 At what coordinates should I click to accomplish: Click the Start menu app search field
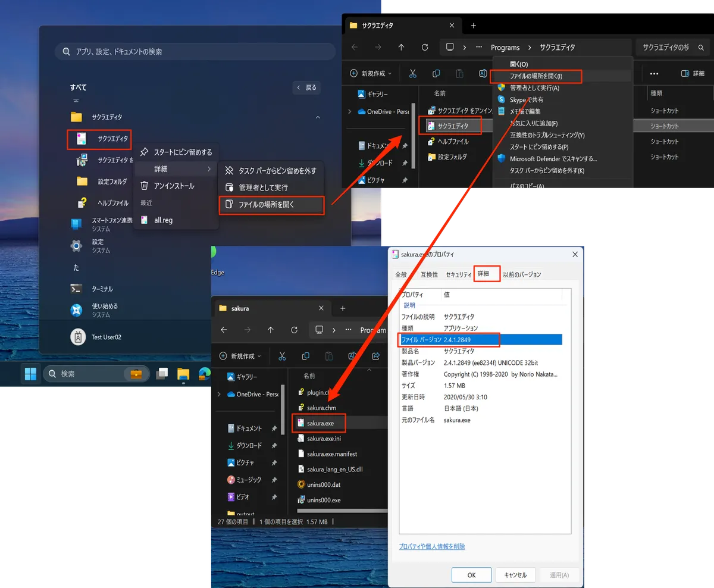195,52
